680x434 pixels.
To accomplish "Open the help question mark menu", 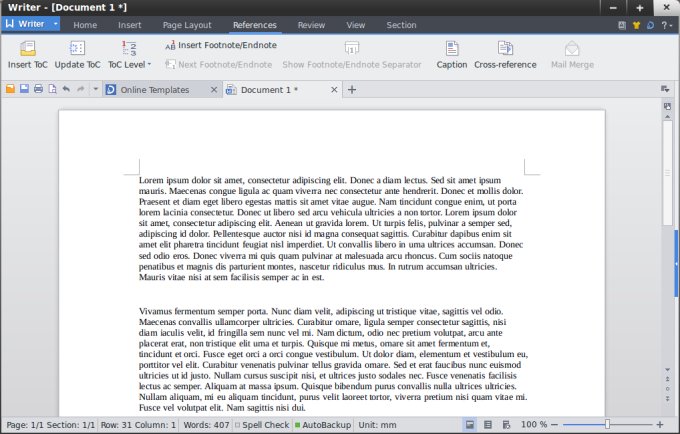I will [x=667, y=25].
